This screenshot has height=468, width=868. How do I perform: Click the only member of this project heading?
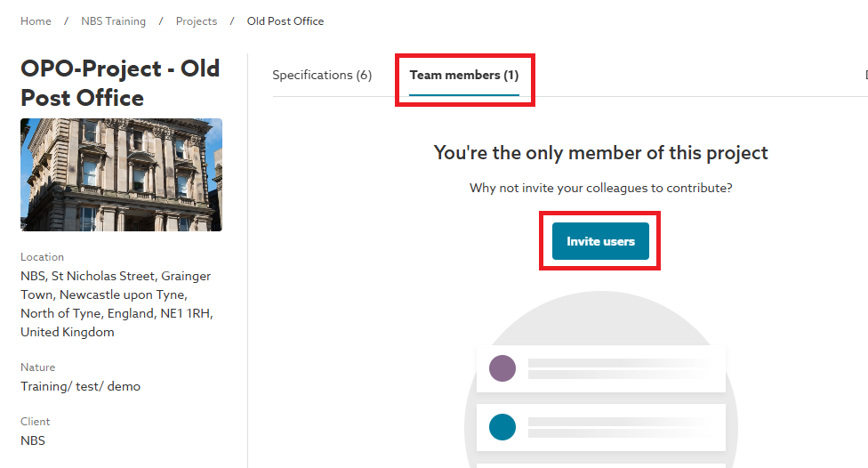point(600,152)
